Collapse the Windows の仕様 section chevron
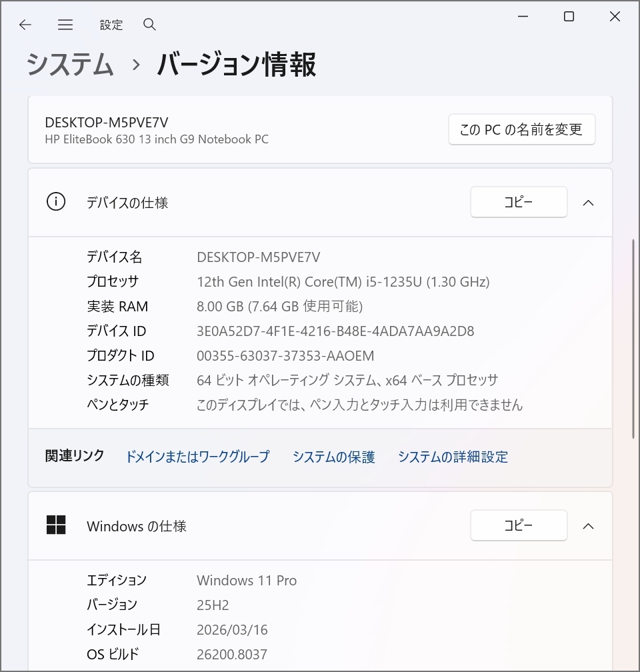 point(588,525)
